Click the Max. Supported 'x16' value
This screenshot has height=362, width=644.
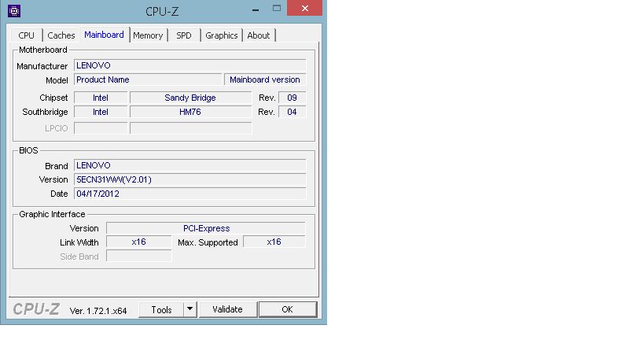pos(274,242)
